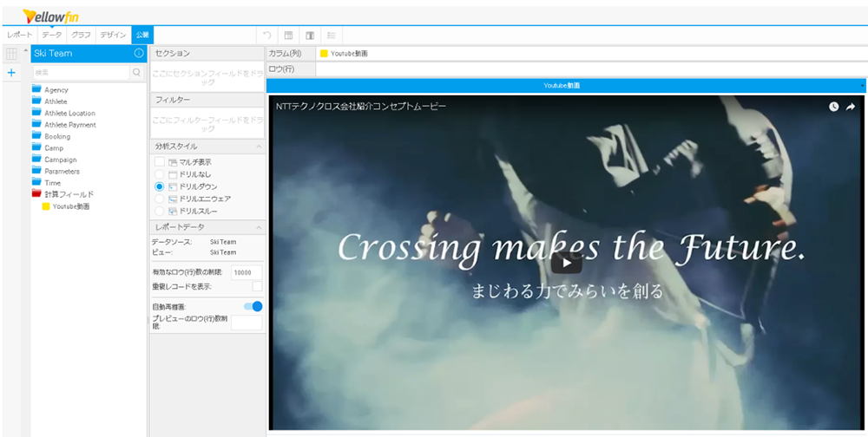The height and width of the screenshot is (437, 868).
Task: Click the Ski Team panel header
Action: coord(89,53)
